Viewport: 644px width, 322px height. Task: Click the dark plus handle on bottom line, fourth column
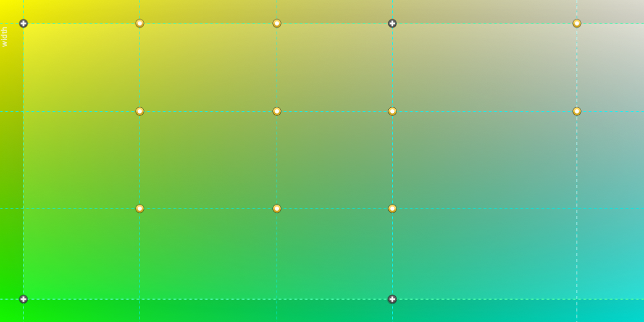(x=392, y=299)
